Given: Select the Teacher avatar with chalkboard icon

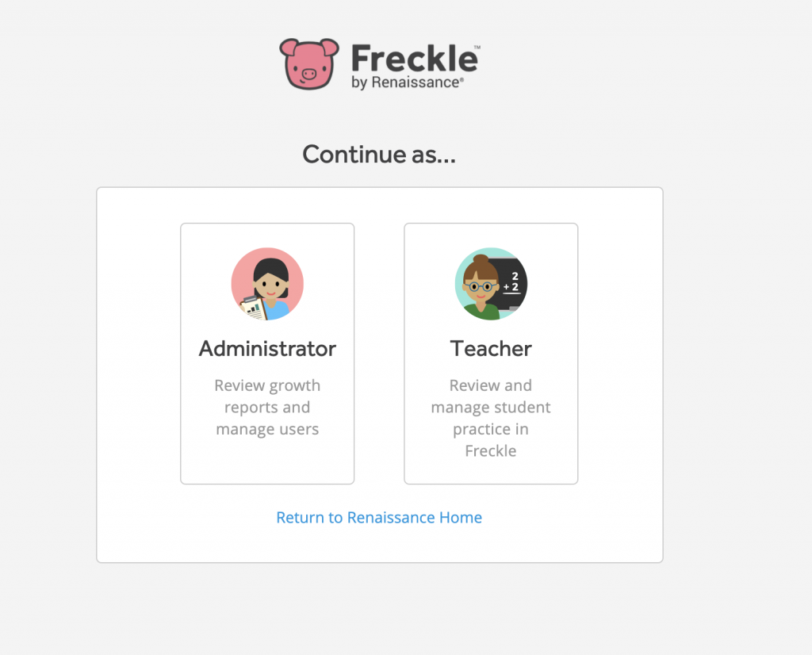Looking at the screenshot, I should pos(491,283).
